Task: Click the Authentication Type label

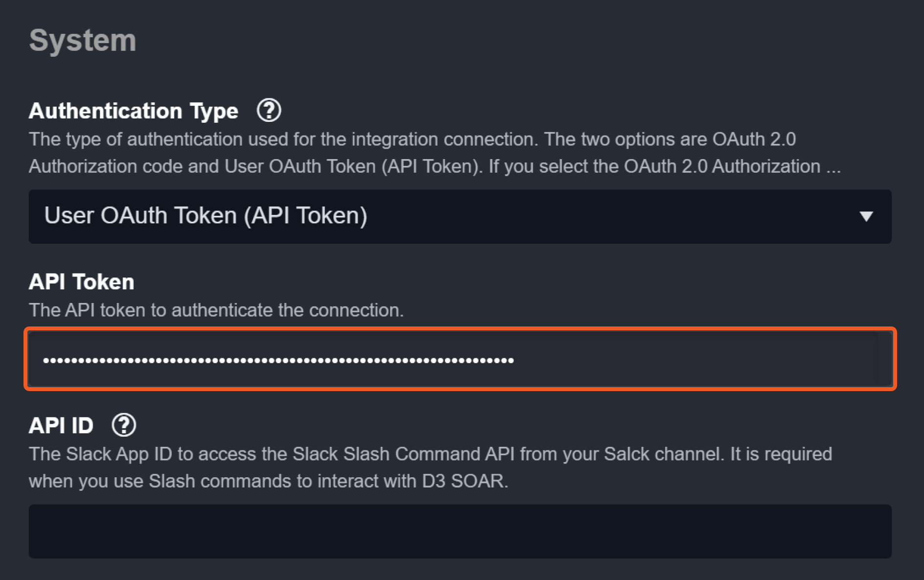Action: coord(134,111)
